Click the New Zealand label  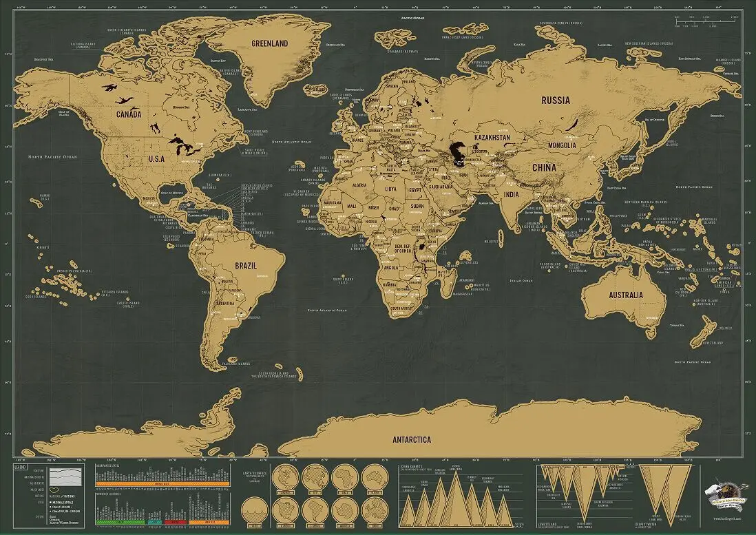click(713, 343)
